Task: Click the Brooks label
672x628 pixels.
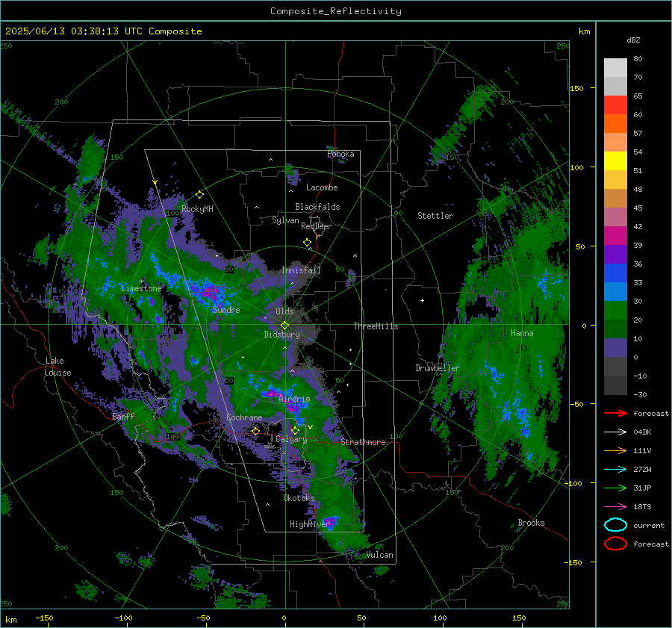Action: coord(531,523)
